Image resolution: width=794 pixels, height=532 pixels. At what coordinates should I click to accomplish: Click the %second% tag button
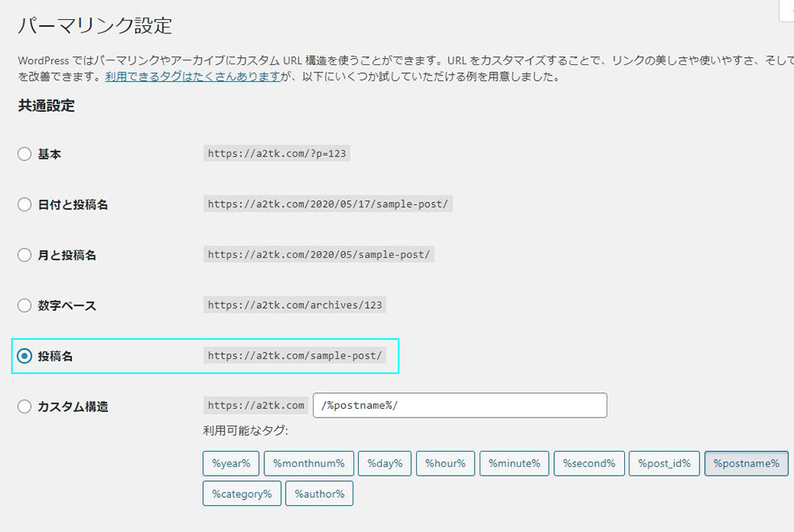[x=589, y=464]
